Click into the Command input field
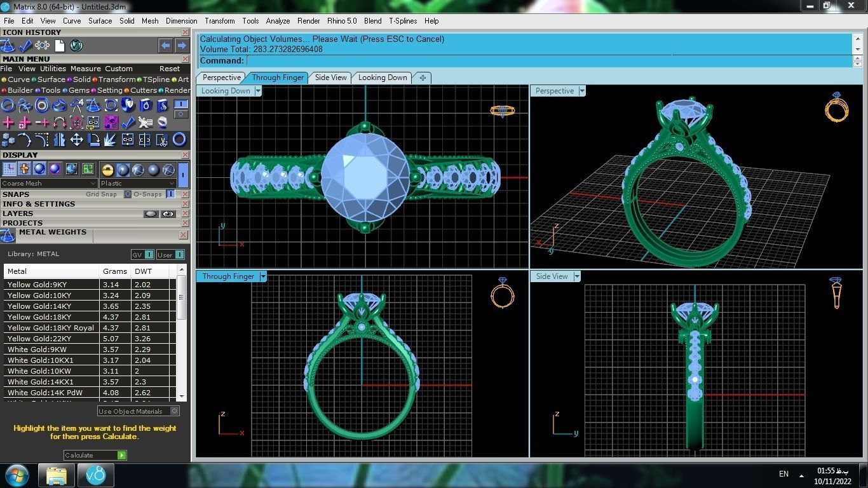 549,61
